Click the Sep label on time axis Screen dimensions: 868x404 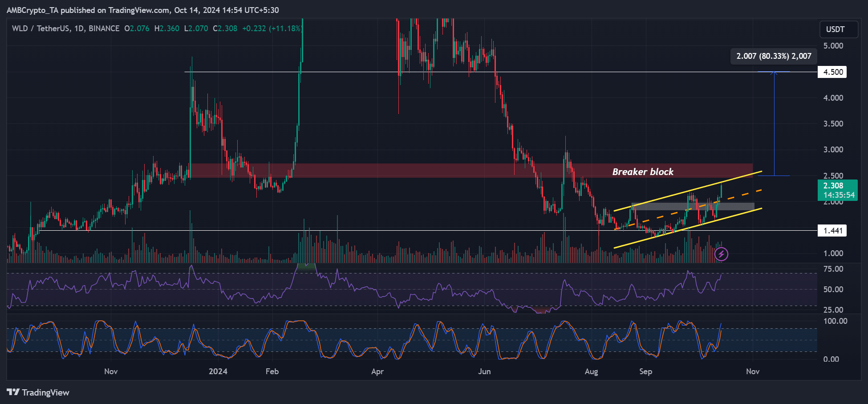[x=645, y=371]
